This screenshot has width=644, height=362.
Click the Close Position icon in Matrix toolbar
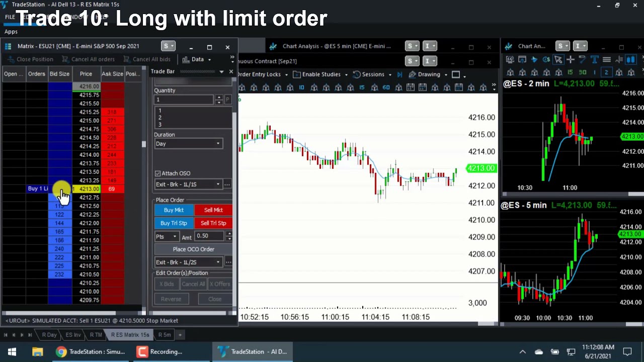[x=10, y=59]
